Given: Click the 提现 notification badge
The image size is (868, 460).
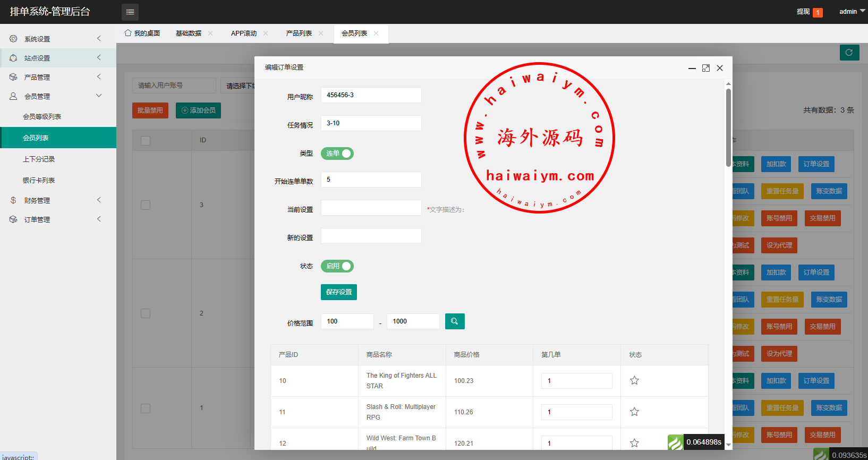Looking at the screenshot, I should [818, 12].
